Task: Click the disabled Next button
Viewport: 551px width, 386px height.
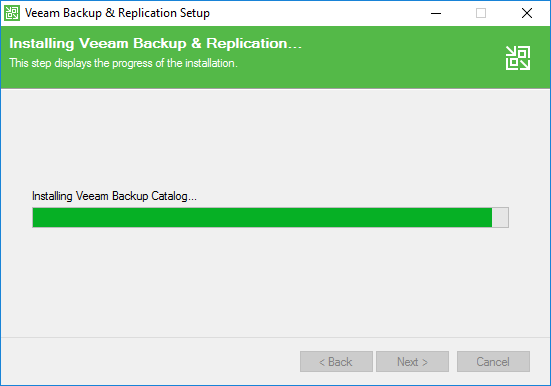Action: [412, 361]
